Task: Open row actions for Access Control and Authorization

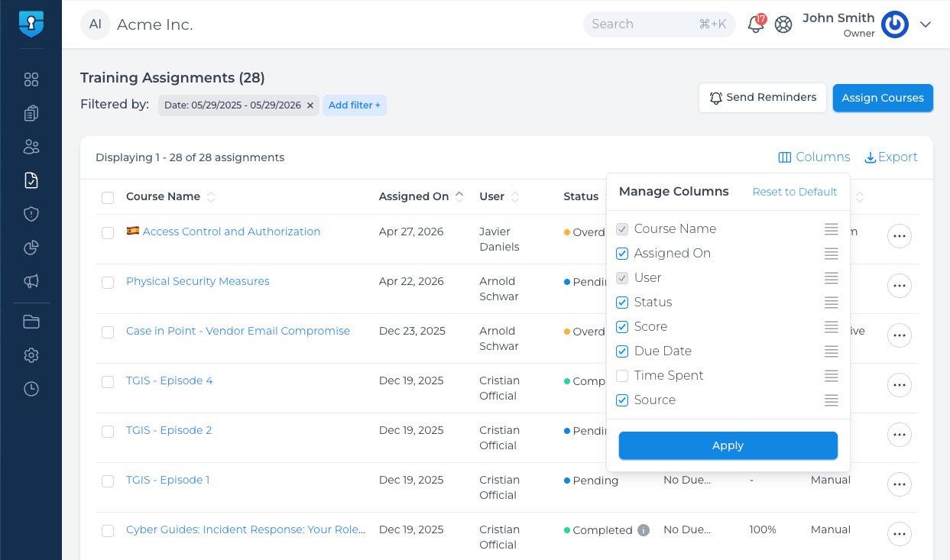Action: pyautogui.click(x=900, y=236)
